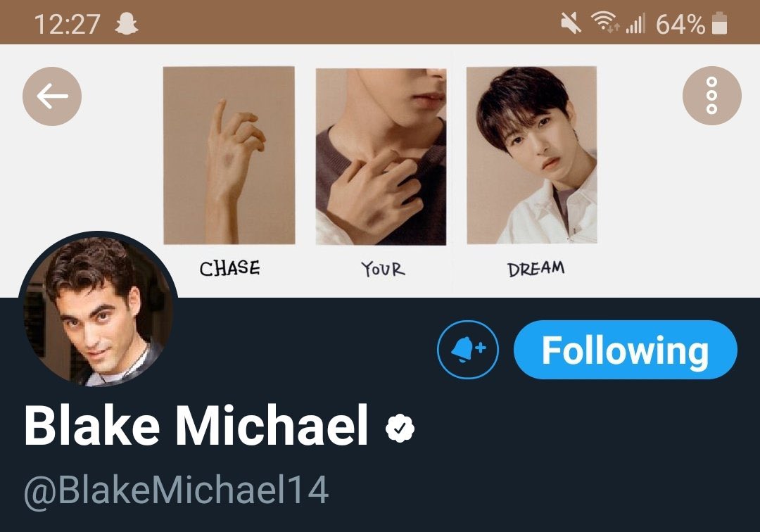Tap the DREAM caption text on the banner
This screenshot has width=760, height=532.
(x=536, y=269)
